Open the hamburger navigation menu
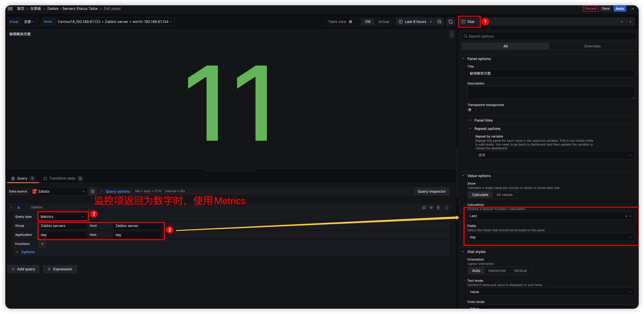Image resolution: width=644 pixels, height=314 pixels. 10,9
